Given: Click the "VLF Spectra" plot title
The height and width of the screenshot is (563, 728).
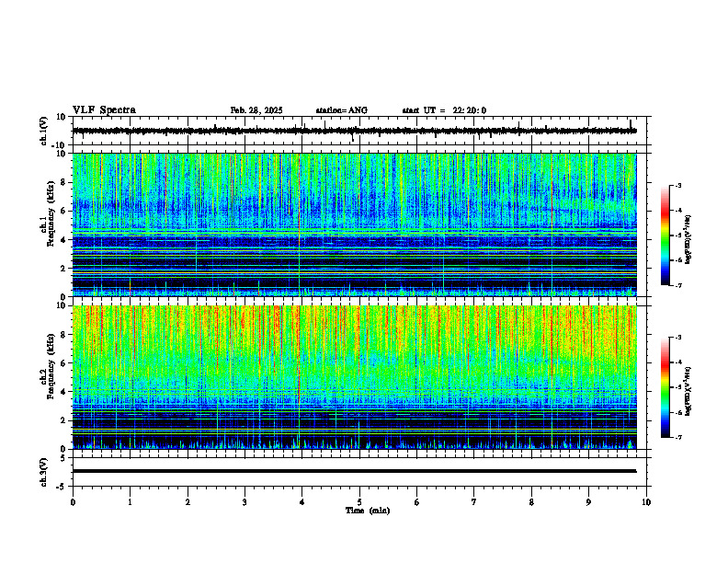Looking at the screenshot, I should [104, 110].
